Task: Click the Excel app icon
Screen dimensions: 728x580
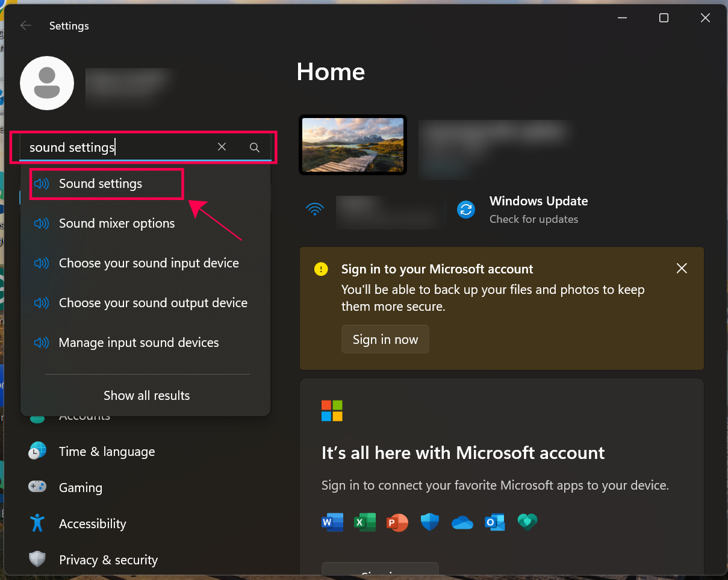Action: (365, 522)
